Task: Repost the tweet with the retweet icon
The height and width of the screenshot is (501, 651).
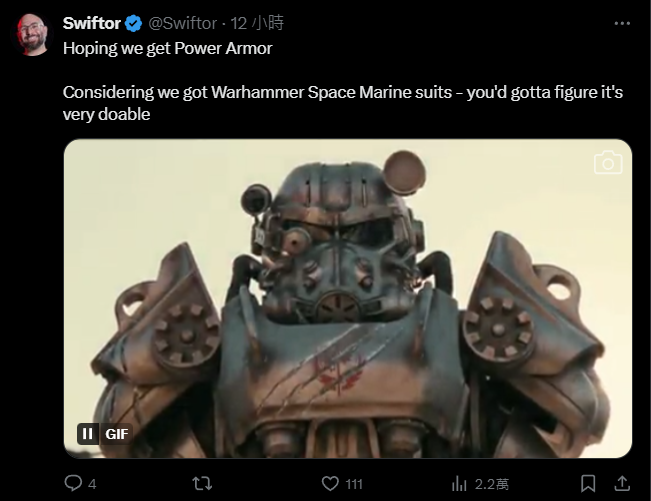Action: [201, 484]
